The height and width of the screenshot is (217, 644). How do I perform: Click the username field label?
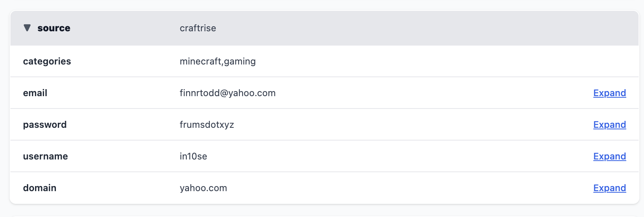[x=46, y=156]
